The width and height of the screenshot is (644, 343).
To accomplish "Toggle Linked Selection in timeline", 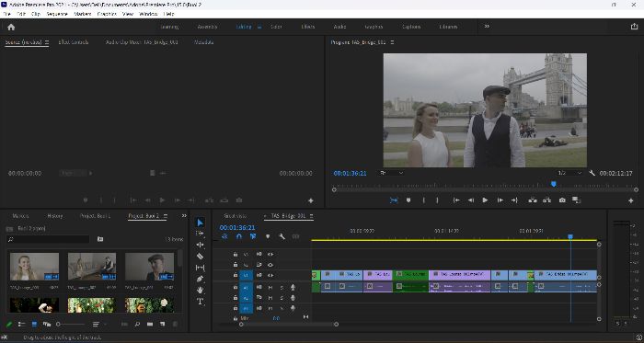I will pos(253,236).
